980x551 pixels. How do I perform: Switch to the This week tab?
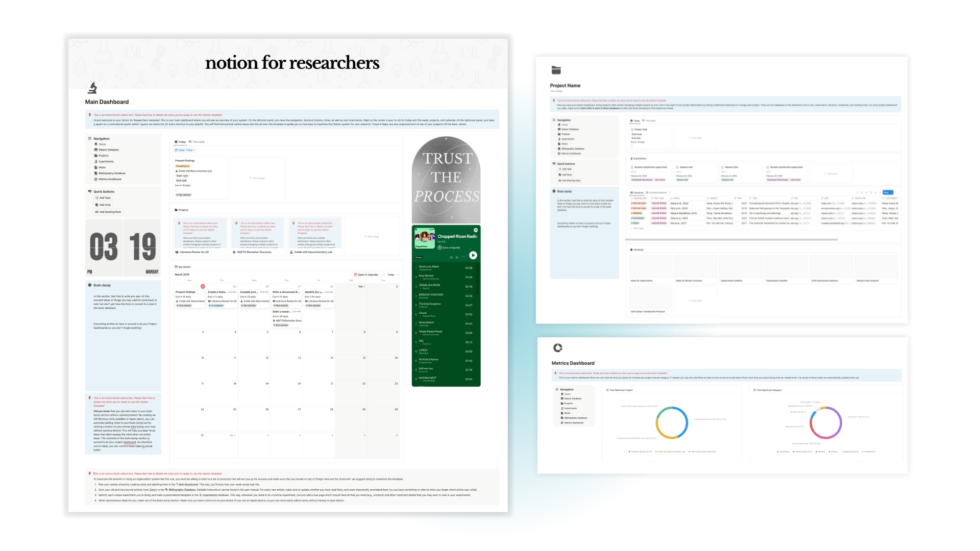point(197,142)
